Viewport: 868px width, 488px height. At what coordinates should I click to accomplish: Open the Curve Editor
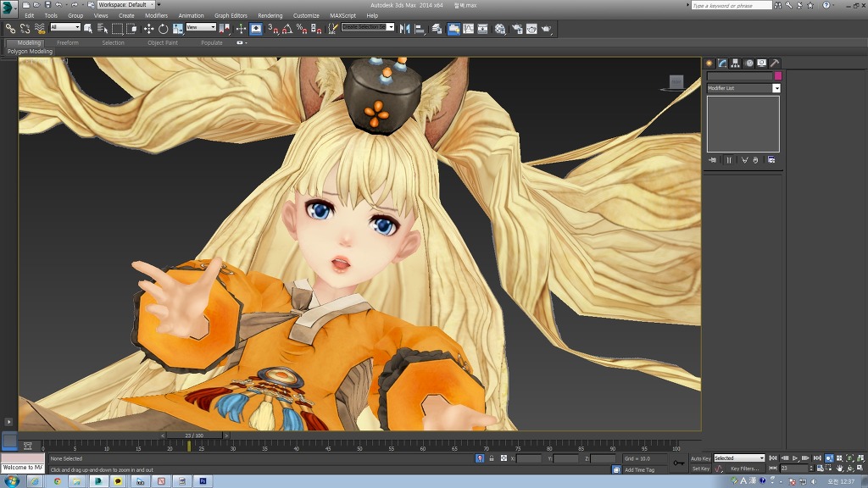(x=468, y=28)
